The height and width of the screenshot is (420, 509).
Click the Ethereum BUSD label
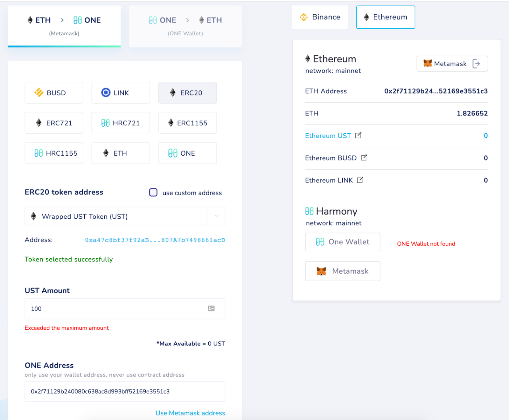click(331, 158)
